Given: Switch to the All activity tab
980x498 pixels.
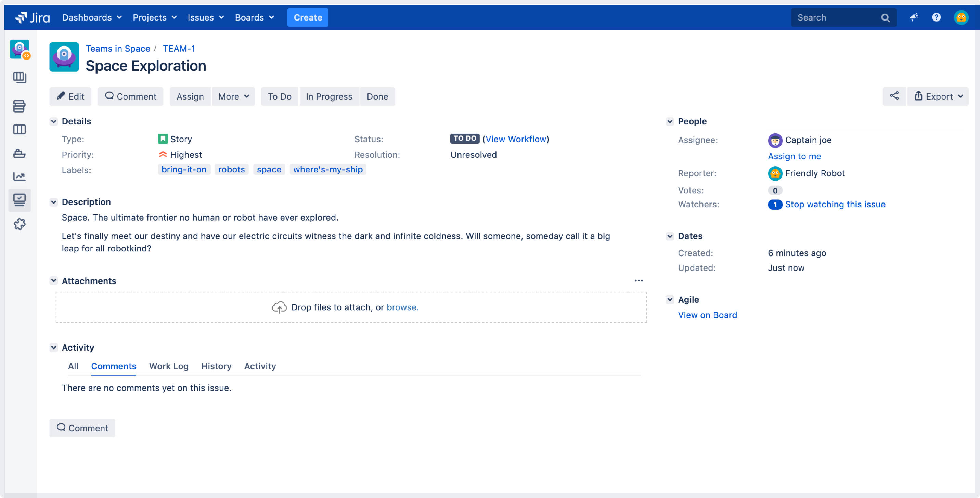Looking at the screenshot, I should coord(73,366).
